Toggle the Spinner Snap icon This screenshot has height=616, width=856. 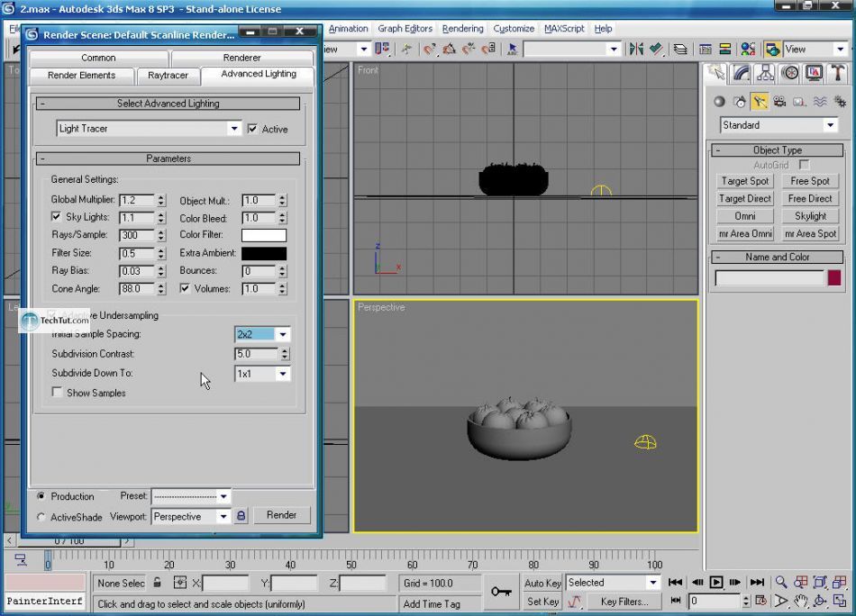(488, 50)
